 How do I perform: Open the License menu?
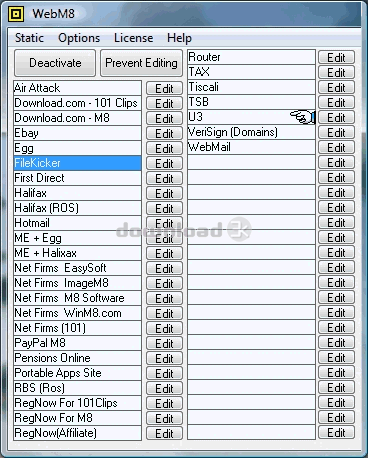pyautogui.click(x=133, y=38)
